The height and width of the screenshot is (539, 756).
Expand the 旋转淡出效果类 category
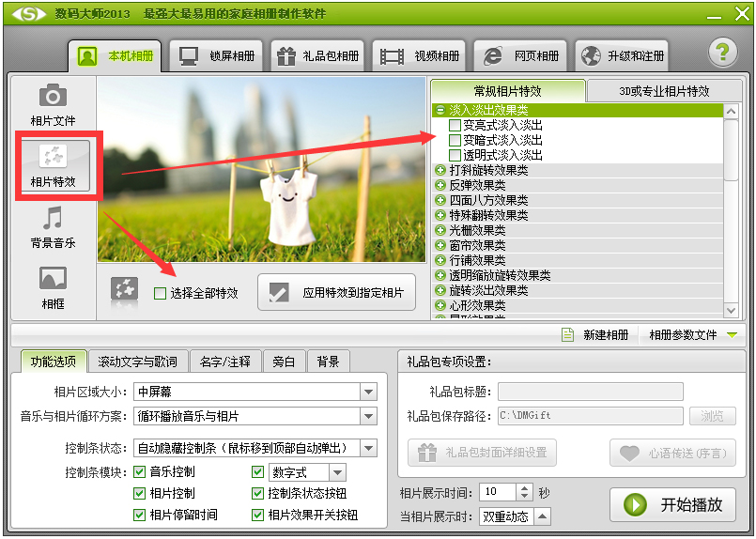(440, 290)
